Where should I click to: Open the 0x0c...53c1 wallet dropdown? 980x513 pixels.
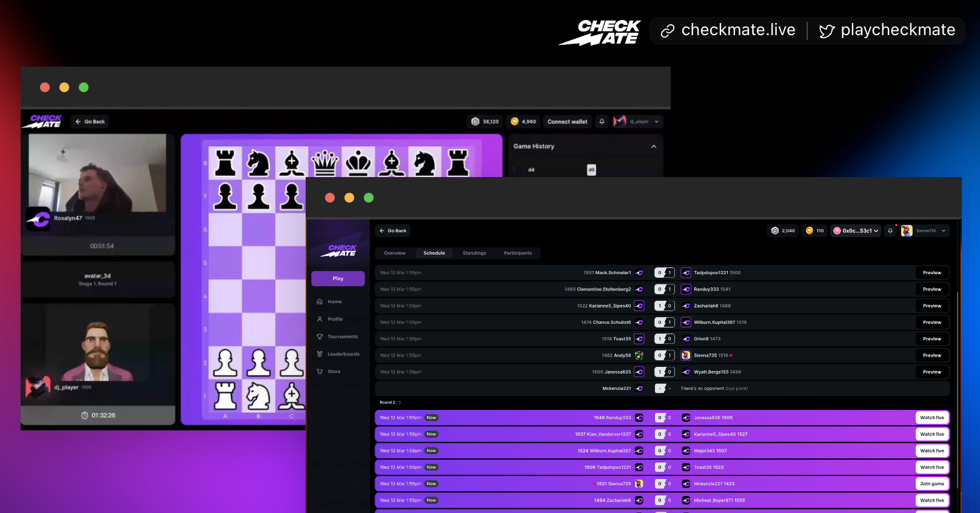coord(856,231)
